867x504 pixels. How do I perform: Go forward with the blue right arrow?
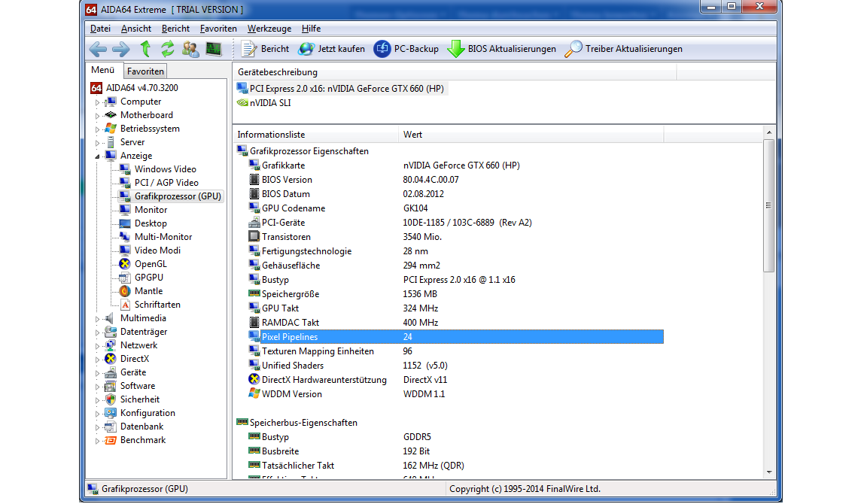120,49
